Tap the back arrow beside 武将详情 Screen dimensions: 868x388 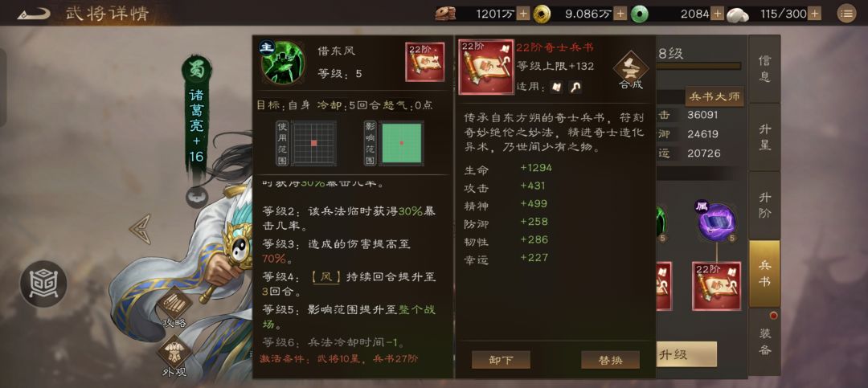pyautogui.click(x=34, y=13)
